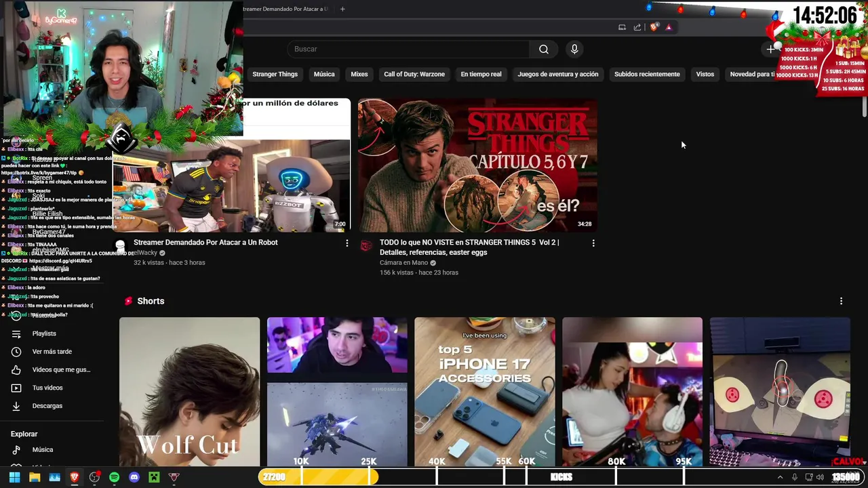Select the Subidos recientemente chip
The image size is (868, 488).
[647, 74]
